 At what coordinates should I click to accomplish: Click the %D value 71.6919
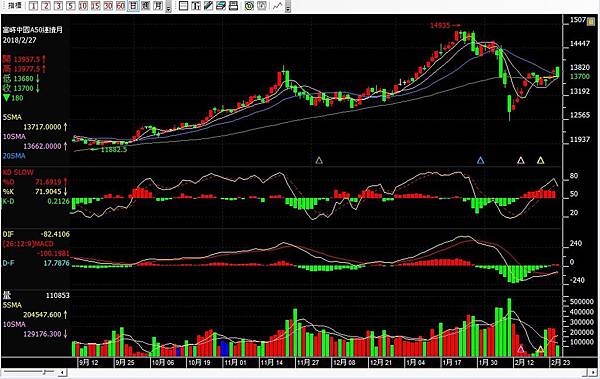pos(48,182)
